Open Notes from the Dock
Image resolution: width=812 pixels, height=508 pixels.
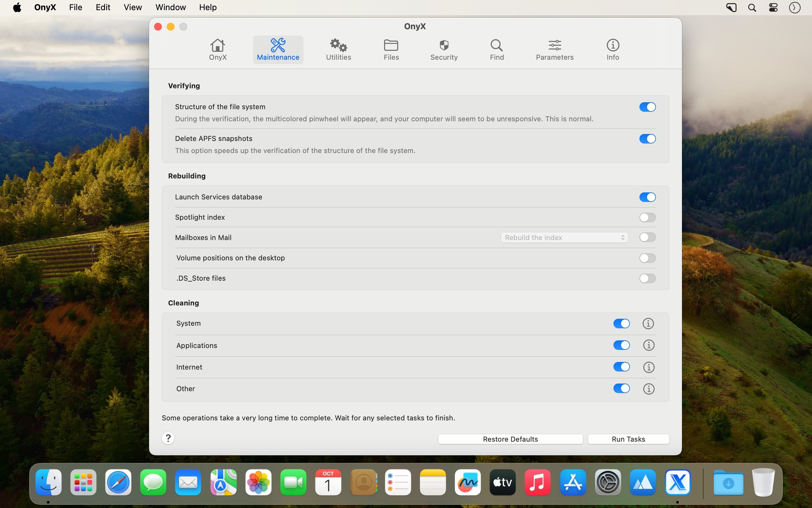(433, 483)
